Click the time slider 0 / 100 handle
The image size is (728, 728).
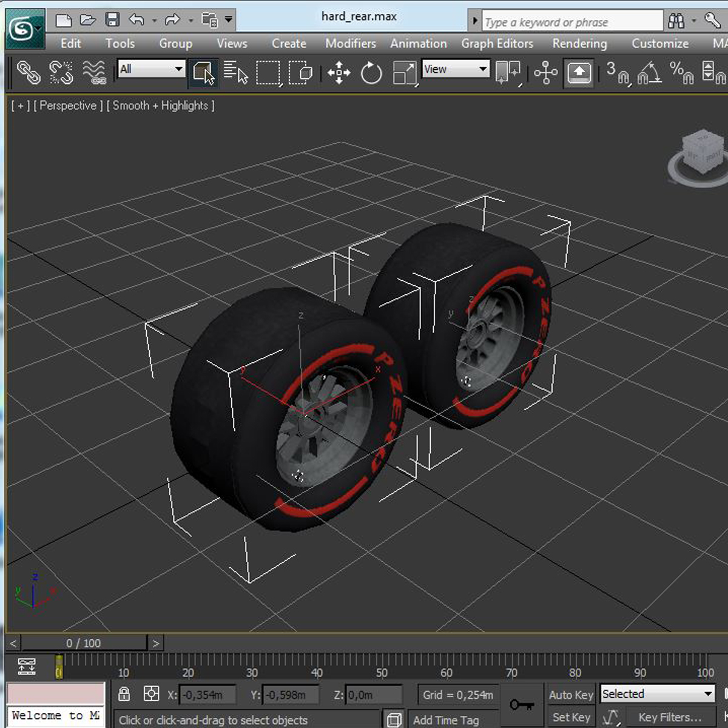(x=84, y=643)
